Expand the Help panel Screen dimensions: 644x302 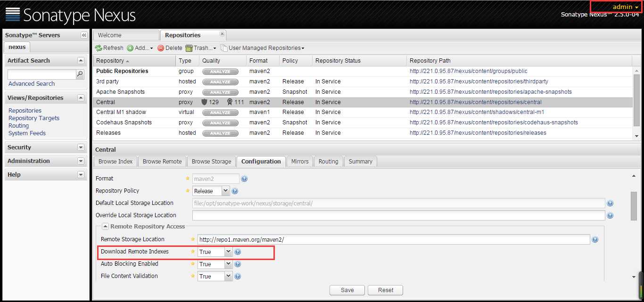coord(81,175)
